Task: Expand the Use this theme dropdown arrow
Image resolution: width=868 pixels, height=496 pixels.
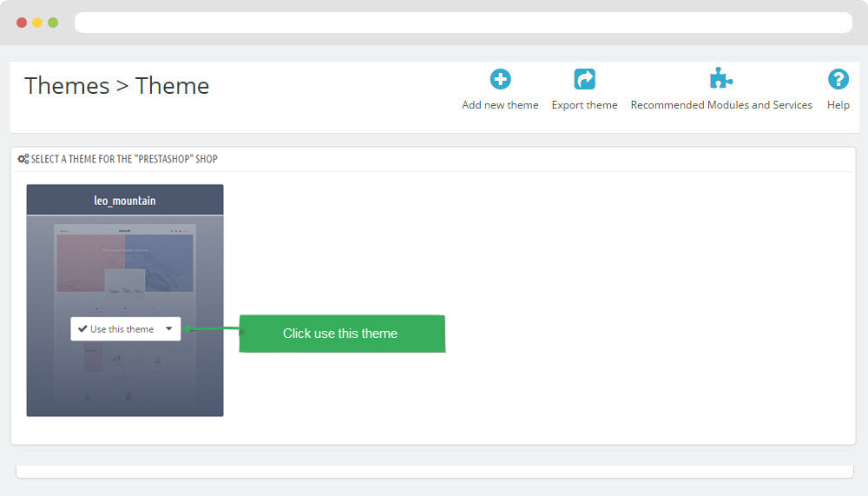Action: click(x=169, y=328)
